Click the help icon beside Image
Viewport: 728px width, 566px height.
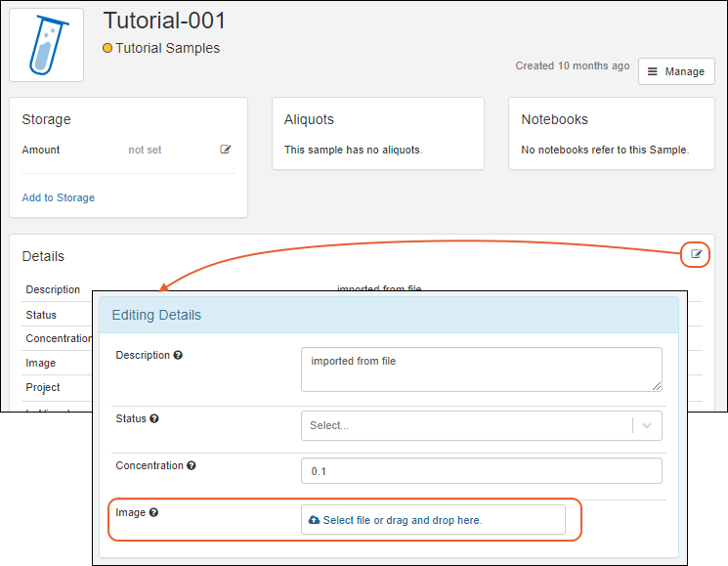tap(153, 513)
